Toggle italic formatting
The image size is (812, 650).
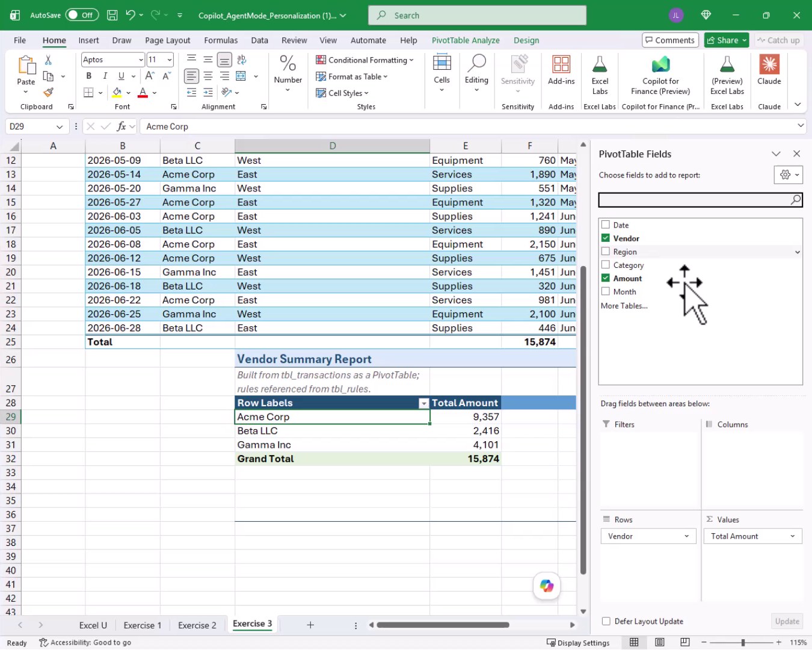tap(105, 76)
